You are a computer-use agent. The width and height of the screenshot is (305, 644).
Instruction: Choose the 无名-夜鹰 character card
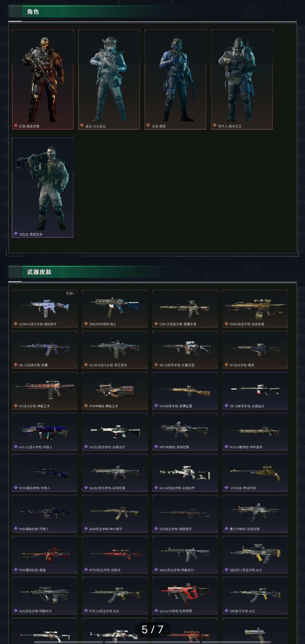tap(175, 79)
